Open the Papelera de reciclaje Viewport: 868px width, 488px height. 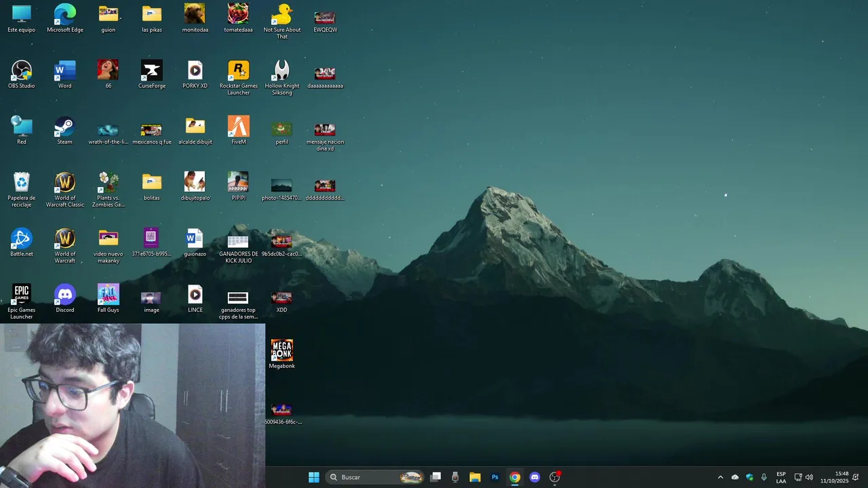click(22, 189)
